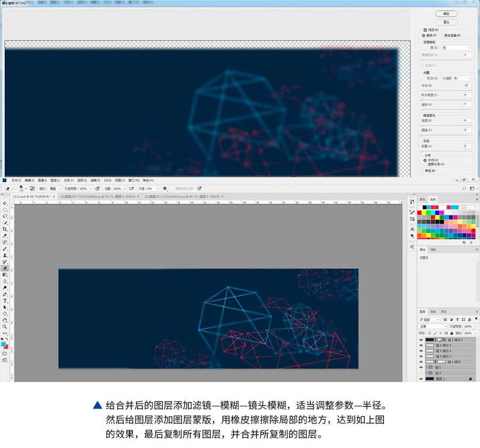
Task: Click the foreground color swatch in toolbox
Action: pos(3,345)
